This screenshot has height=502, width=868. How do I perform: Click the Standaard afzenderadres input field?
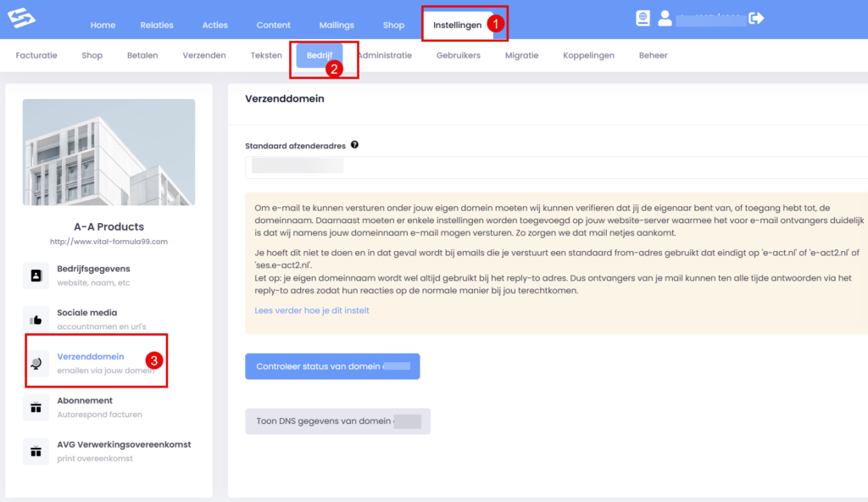pyautogui.click(x=551, y=167)
